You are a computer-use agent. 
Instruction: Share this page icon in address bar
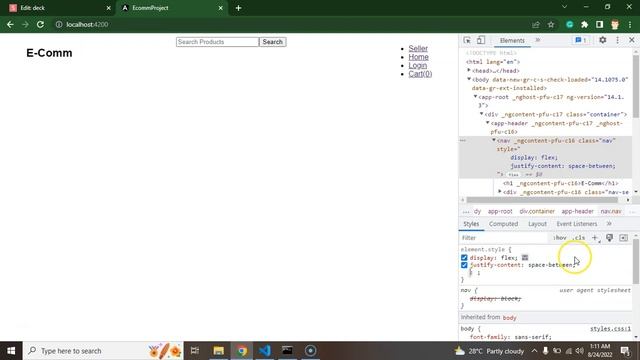536,24
